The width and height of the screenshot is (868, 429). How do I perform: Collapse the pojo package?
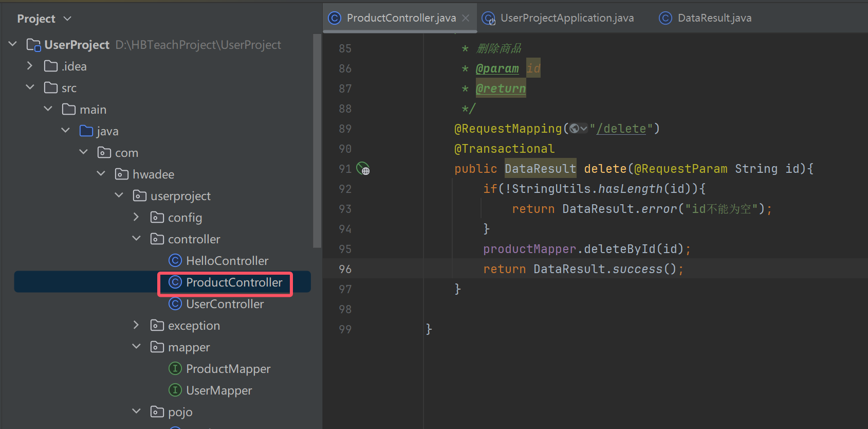point(136,412)
